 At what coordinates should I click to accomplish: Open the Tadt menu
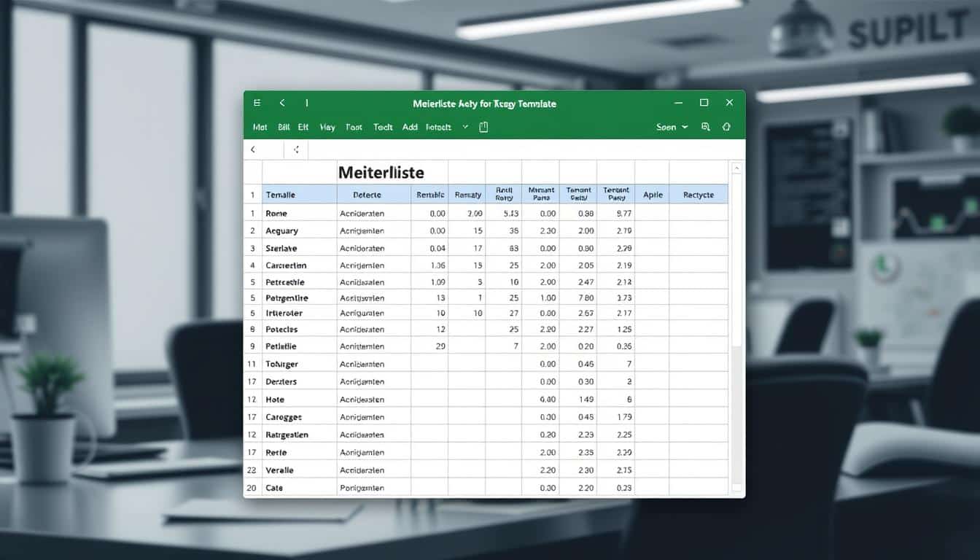coord(383,127)
